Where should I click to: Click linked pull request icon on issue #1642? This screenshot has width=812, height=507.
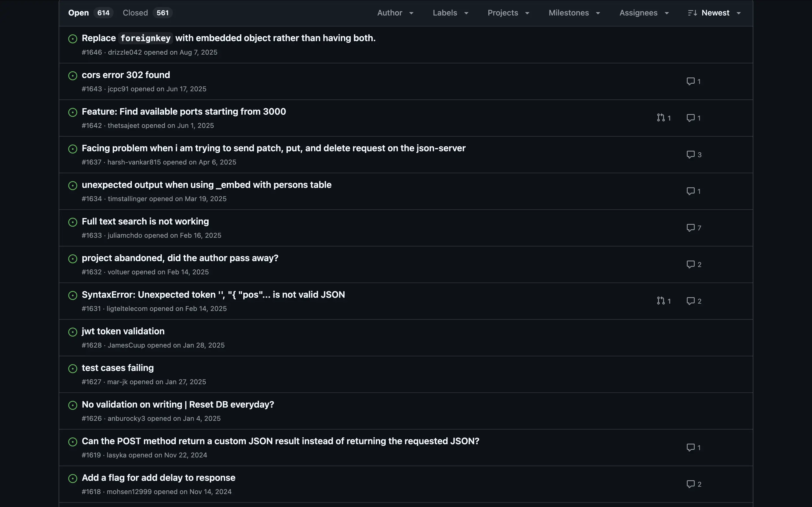[x=661, y=118]
